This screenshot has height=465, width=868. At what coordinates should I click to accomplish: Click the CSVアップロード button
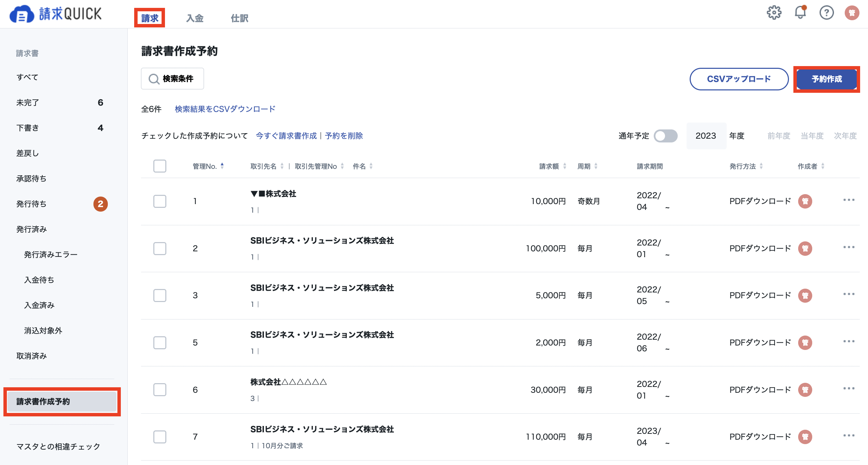pos(739,79)
